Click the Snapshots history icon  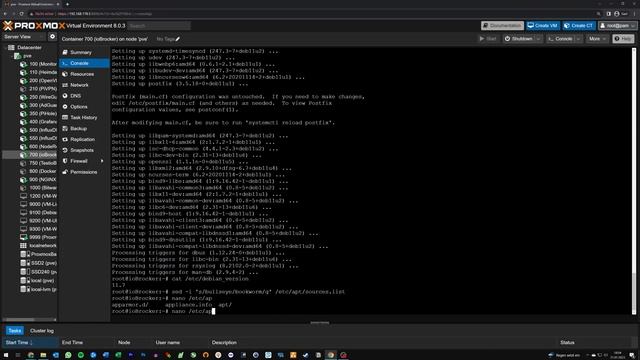tap(65, 150)
